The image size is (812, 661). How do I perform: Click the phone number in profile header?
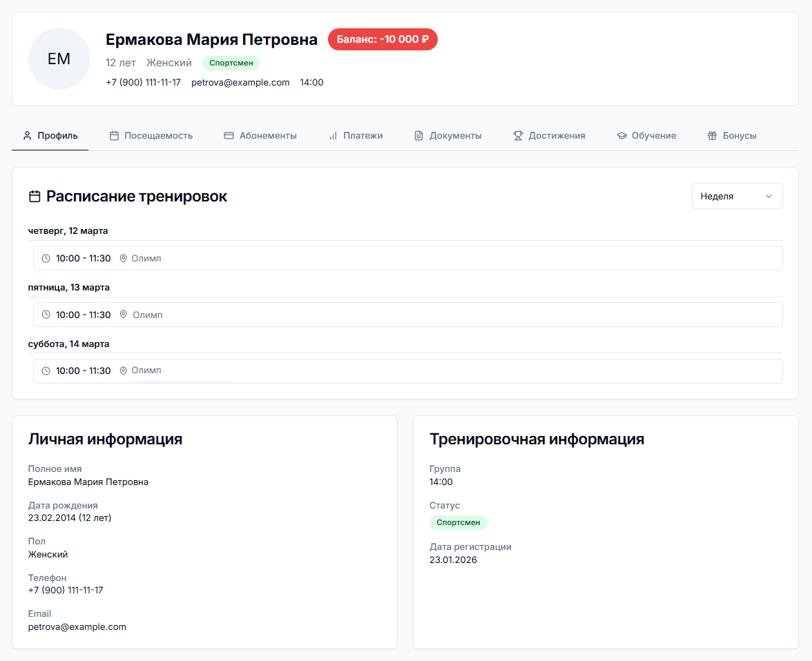(143, 82)
